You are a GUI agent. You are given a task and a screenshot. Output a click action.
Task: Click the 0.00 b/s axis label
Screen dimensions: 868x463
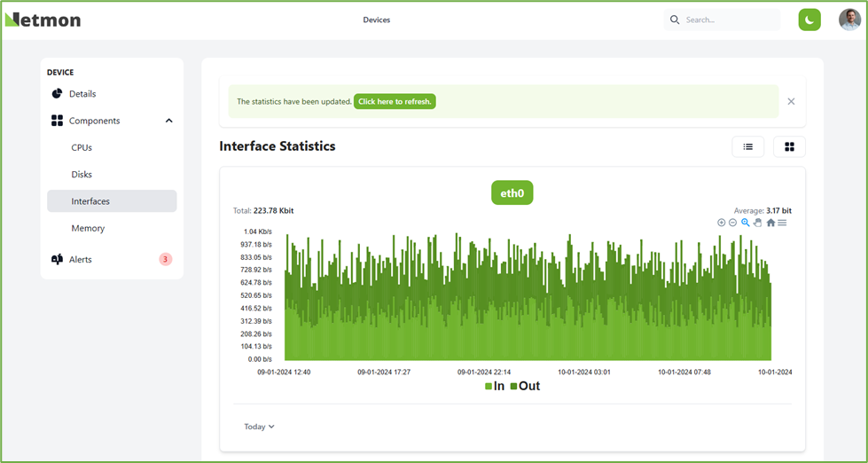pyautogui.click(x=260, y=359)
